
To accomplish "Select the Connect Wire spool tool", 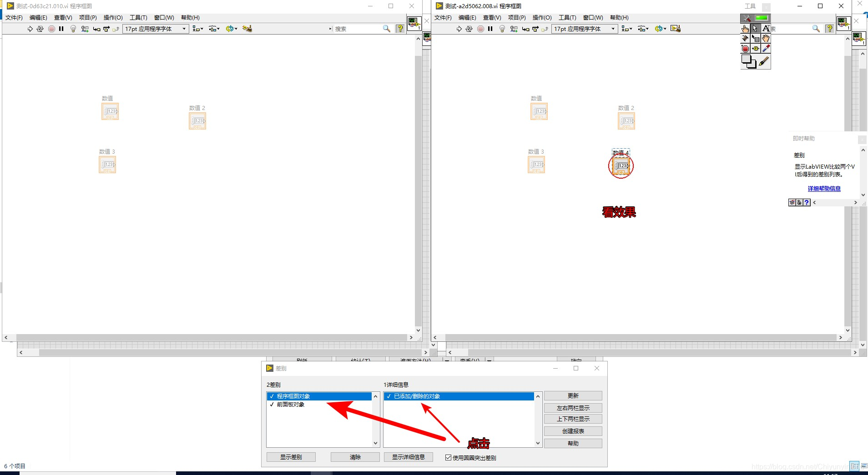I will tap(745, 38).
